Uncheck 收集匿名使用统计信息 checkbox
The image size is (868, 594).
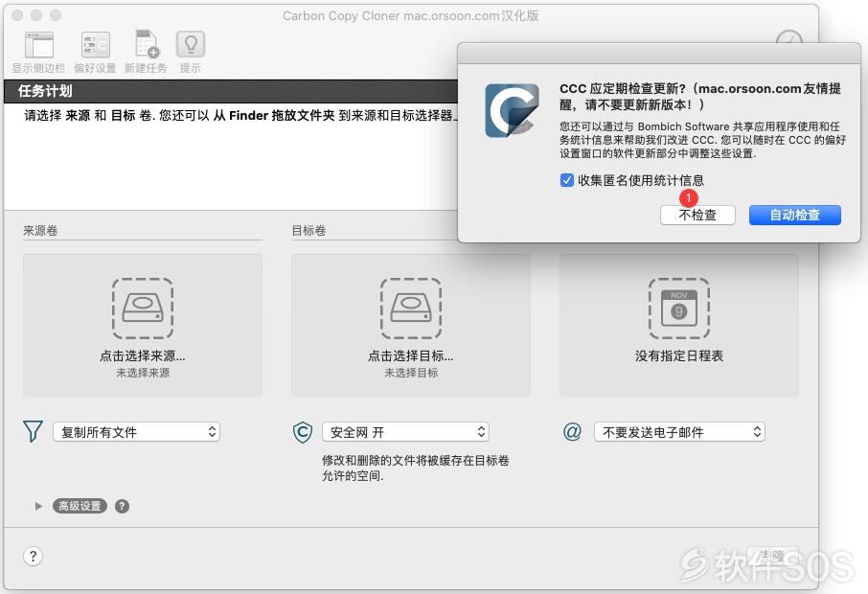click(x=566, y=180)
